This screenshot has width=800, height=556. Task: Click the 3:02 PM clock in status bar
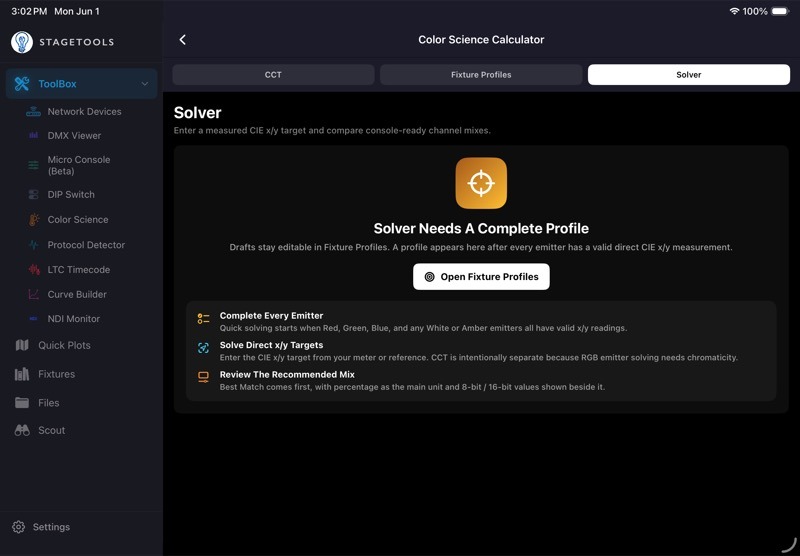pyautogui.click(x=29, y=11)
